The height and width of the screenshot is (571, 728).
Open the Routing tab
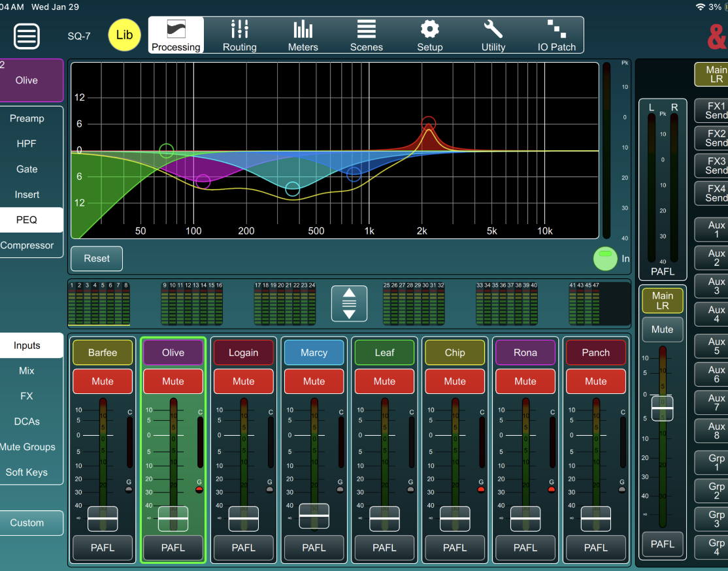pos(240,35)
